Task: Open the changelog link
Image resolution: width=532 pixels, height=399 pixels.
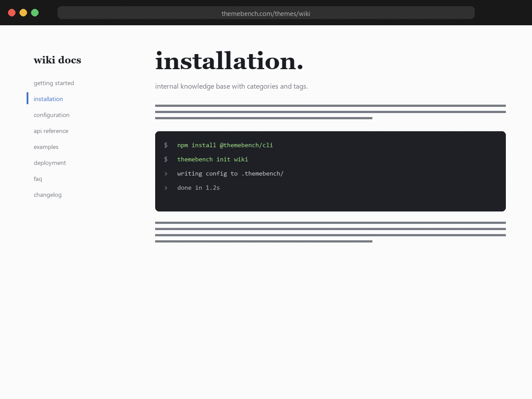Action: (47, 195)
